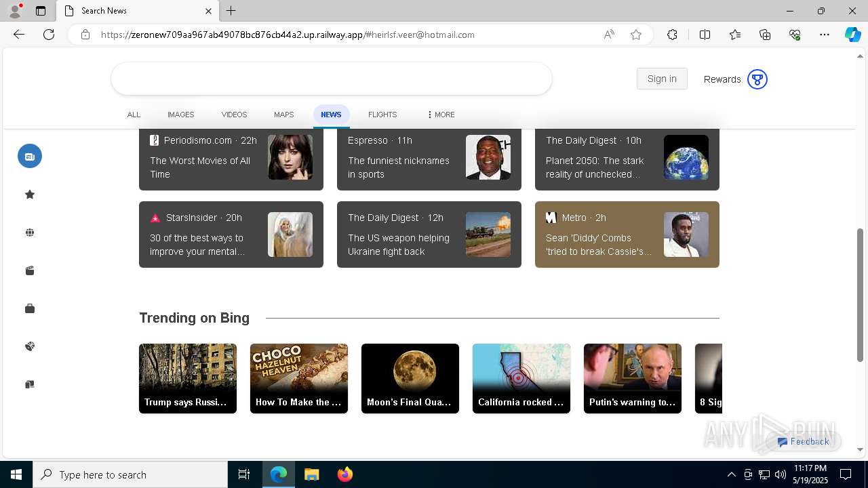Screen dimensions: 868x488
Task: Click the Sign in button
Action: pyautogui.click(x=662, y=79)
